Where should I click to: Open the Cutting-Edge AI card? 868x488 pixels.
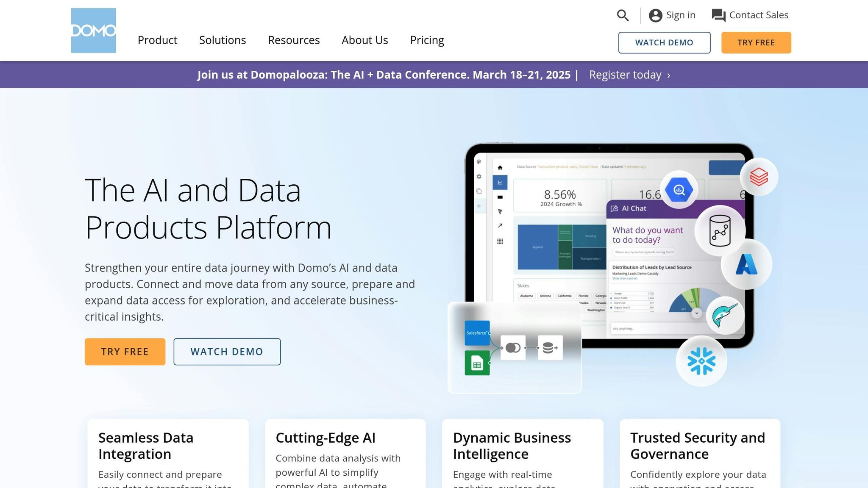pos(345,453)
